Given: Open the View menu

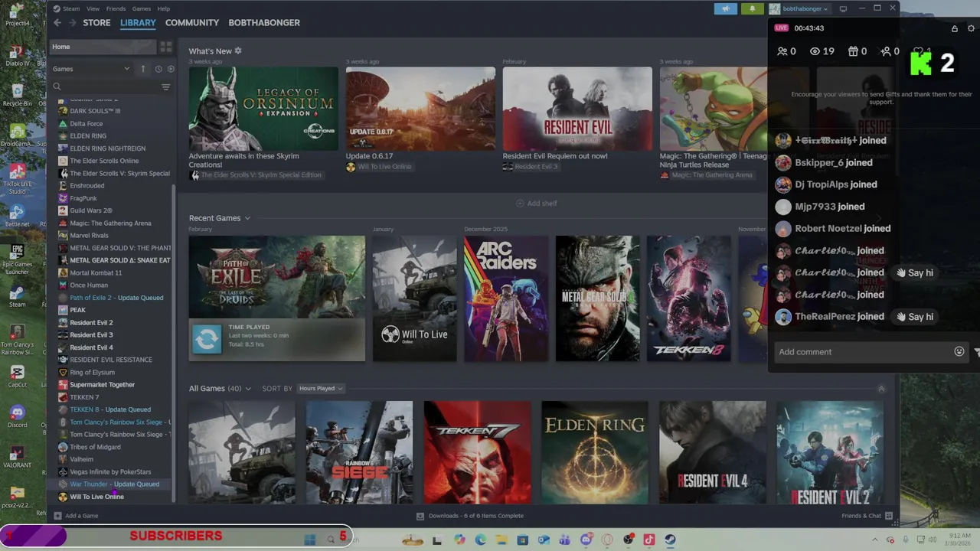Looking at the screenshot, I should click(93, 8).
